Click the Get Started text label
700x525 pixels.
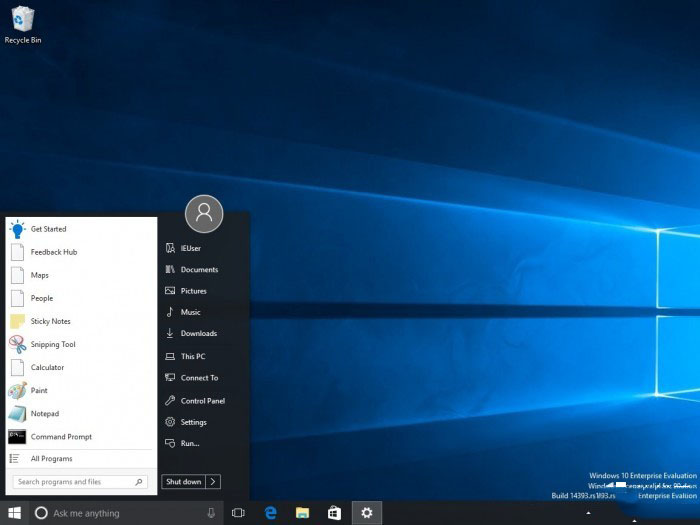tap(49, 229)
